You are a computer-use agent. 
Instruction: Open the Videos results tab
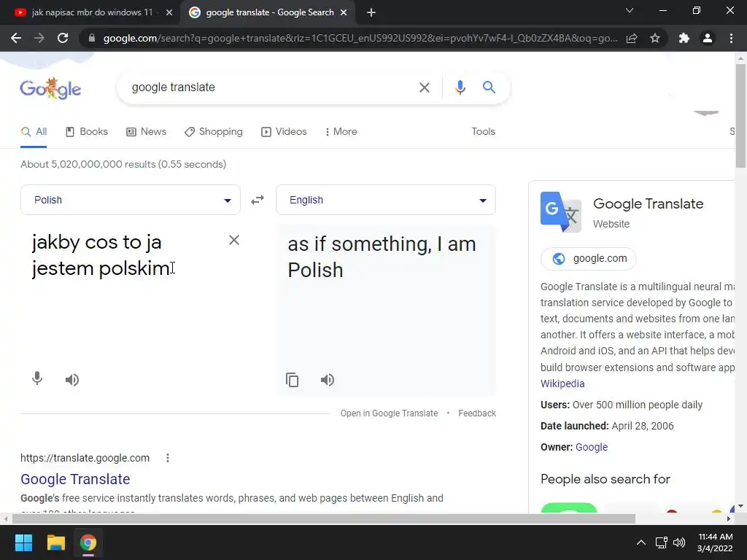coord(284,132)
